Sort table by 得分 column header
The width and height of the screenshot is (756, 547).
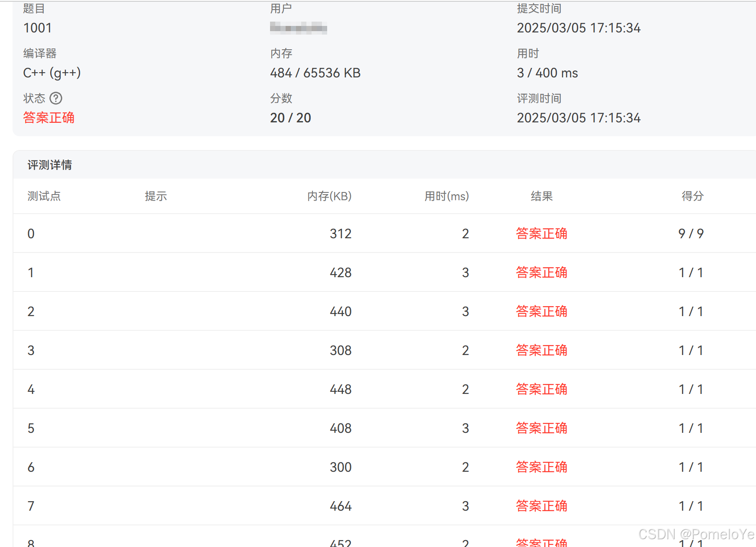(692, 196)
